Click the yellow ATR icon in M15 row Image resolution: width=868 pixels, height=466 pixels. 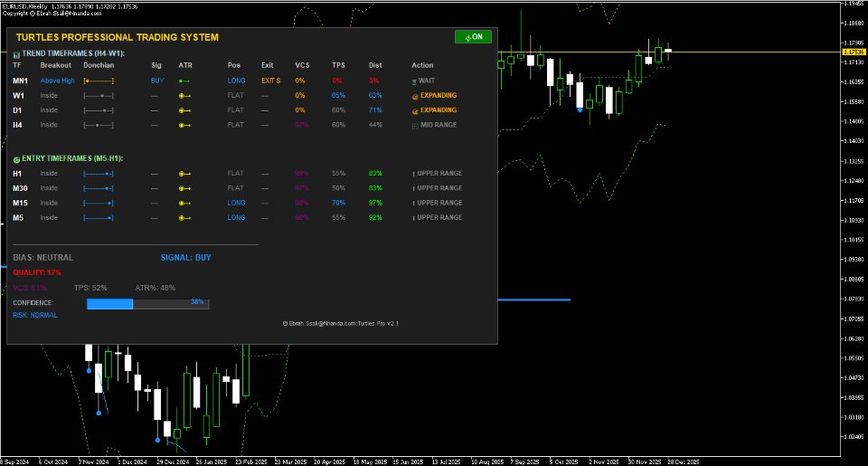tap(184, 204)
